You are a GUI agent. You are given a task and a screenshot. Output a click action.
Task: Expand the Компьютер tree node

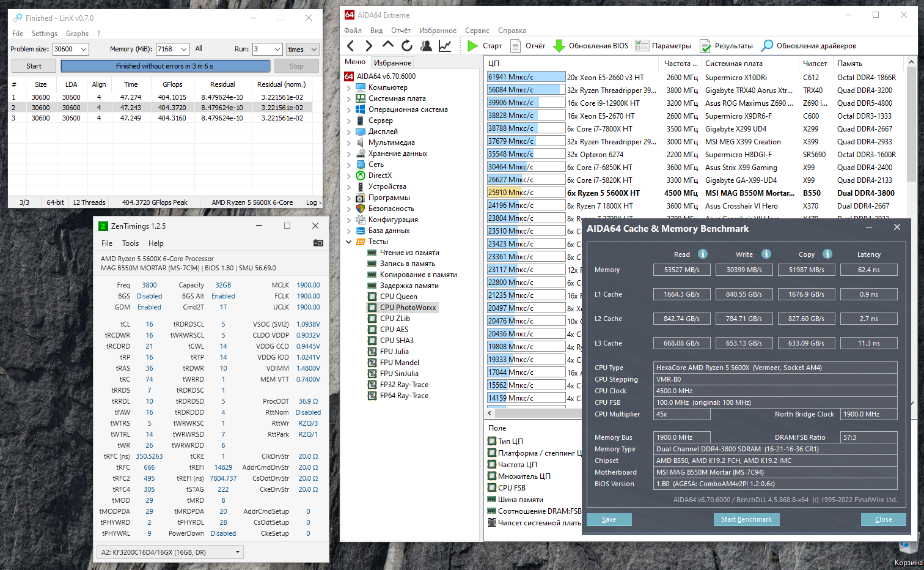point(349,87)
